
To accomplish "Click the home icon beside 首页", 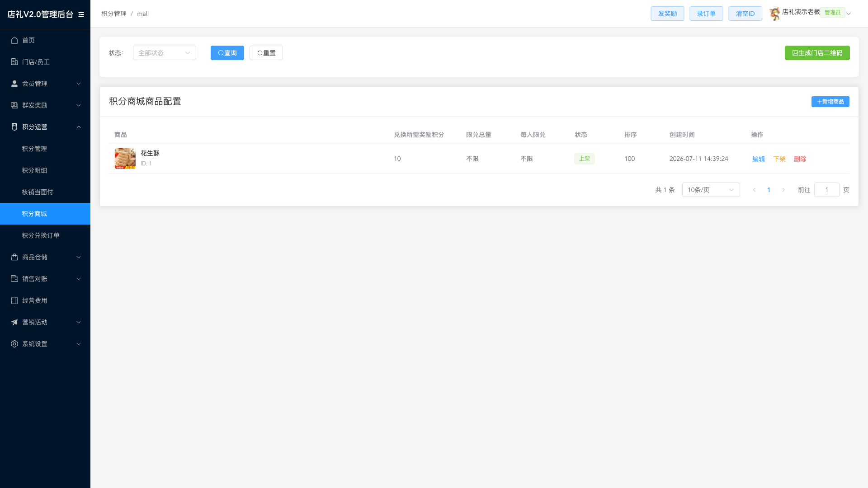I will [14, 40].
